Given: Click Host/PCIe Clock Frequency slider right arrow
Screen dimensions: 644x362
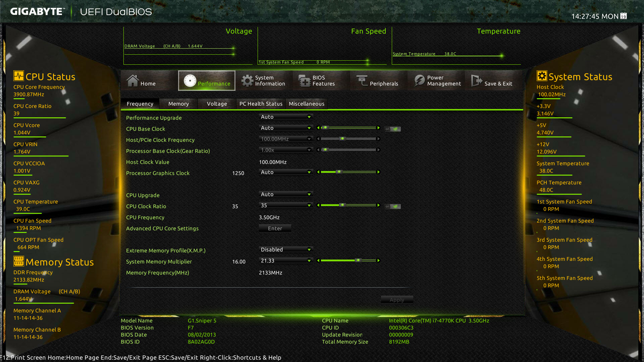Looking at the screenshot, I should click(x=378, y=139).
